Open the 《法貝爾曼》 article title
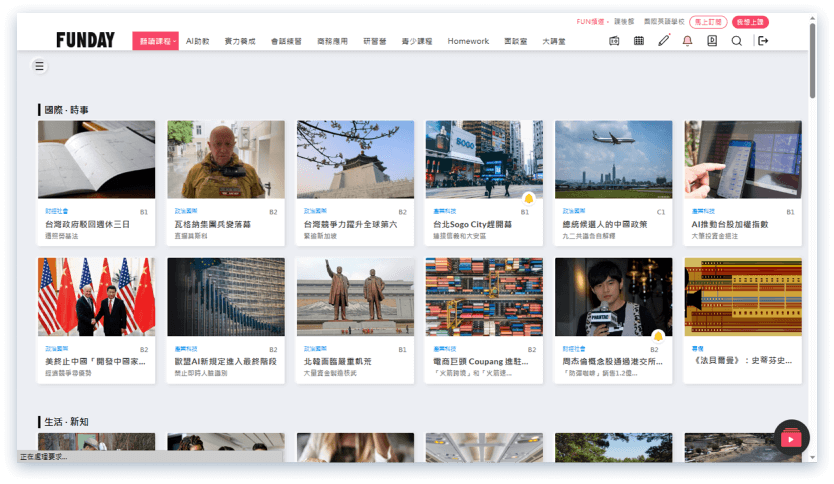This screenshot has height=484, width=834. tap(742, 361)
